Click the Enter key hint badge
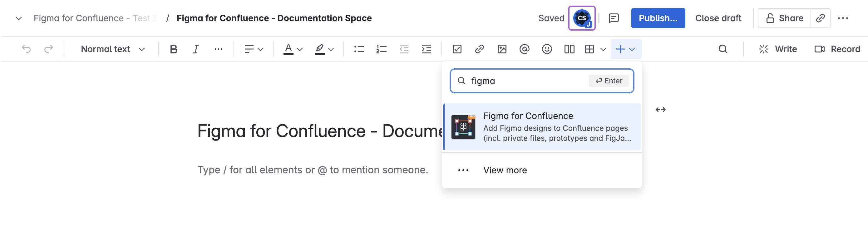This screenshot has width=868, height=237. pos(609,81)
